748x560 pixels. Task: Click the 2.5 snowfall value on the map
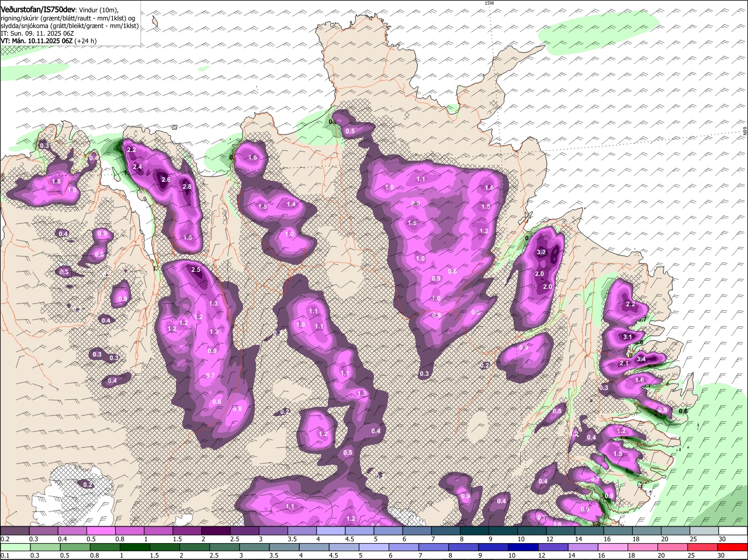196,270
